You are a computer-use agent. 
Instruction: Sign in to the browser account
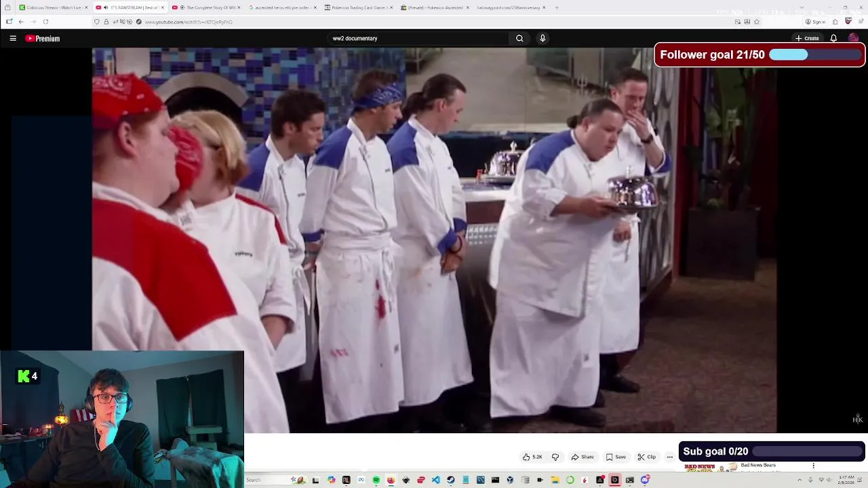point(816,22)
